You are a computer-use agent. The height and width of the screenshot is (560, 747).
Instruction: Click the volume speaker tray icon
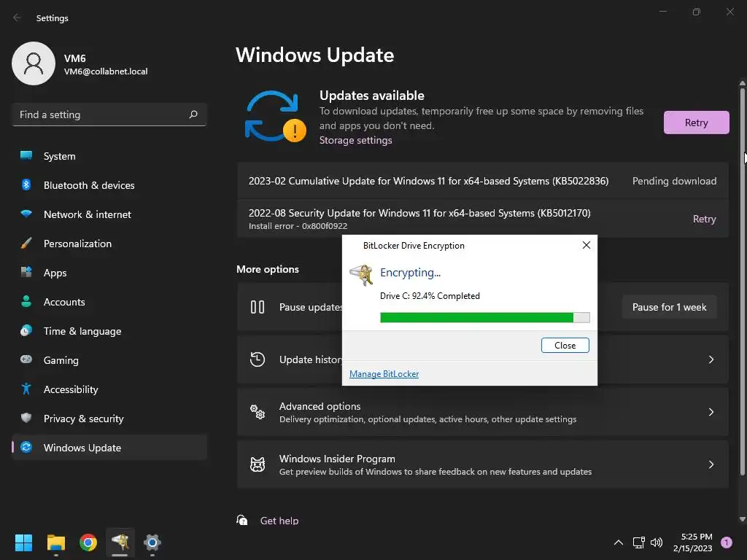click(x=657, y=542)
